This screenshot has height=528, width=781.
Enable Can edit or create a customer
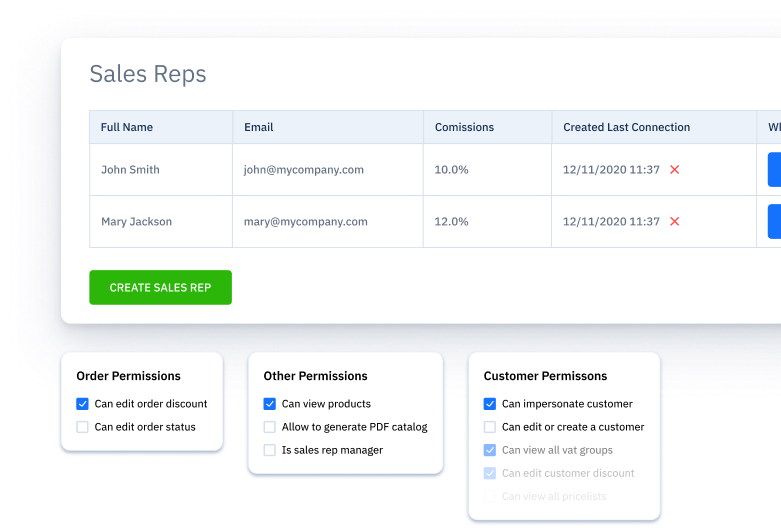tap(490, 427)
